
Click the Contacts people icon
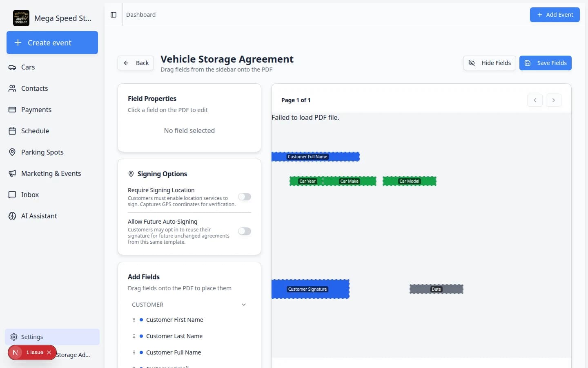pyautogui.click(x=12, y=88)
